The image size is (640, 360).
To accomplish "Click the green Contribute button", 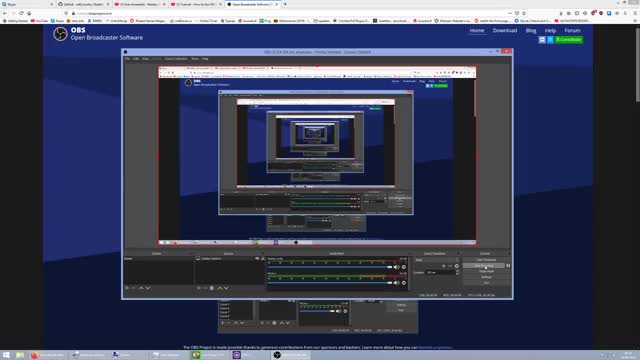I will point(569,40).
